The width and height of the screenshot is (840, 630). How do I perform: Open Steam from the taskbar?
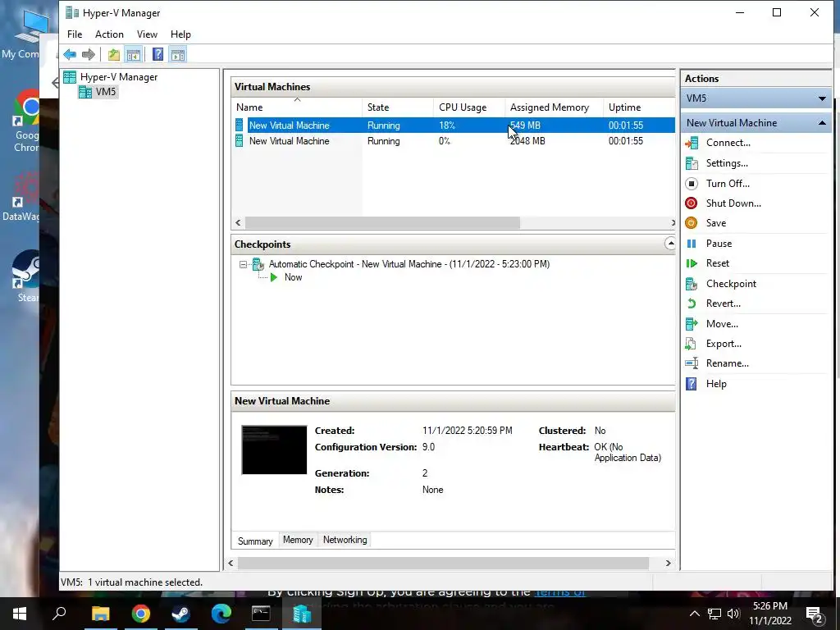coord(181,614)
